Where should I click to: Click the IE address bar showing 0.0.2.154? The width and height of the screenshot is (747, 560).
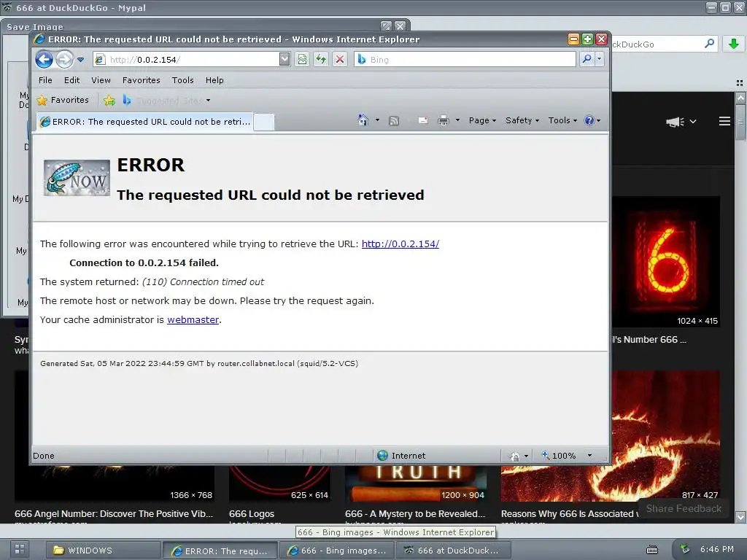(192, 60)
